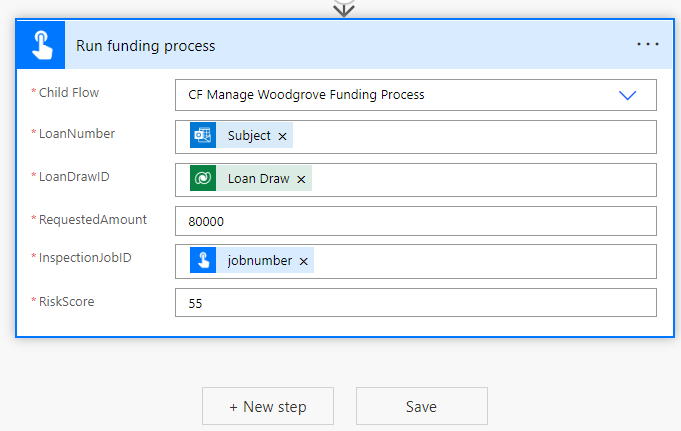Click empty space in the LoanNumber field
681x431 pixels.
click(x=470, y=136)
